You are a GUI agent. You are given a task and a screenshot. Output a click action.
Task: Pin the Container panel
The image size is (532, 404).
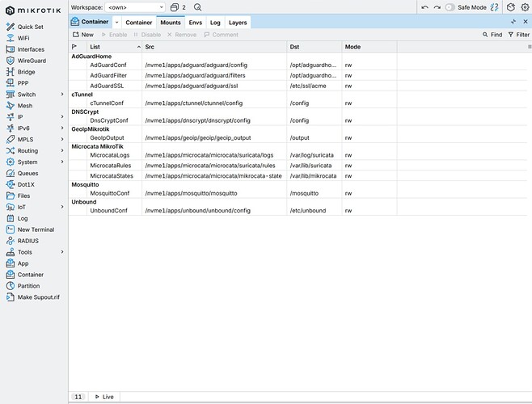pos(513,22)
